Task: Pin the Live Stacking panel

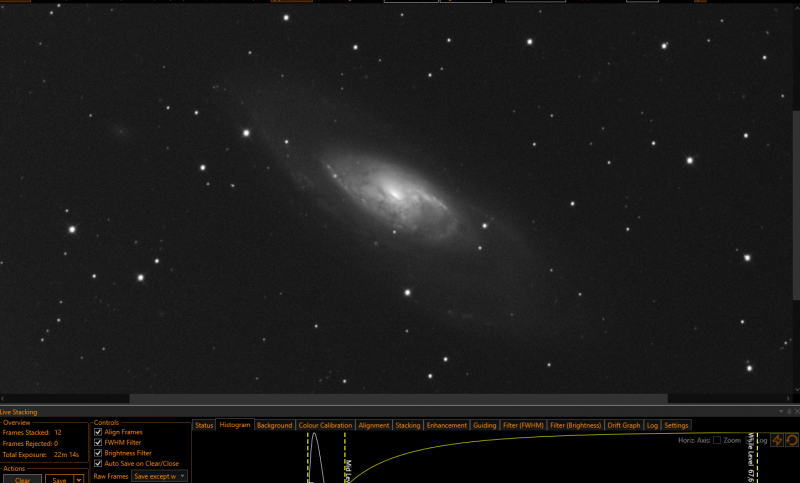Action: (789, 412)
